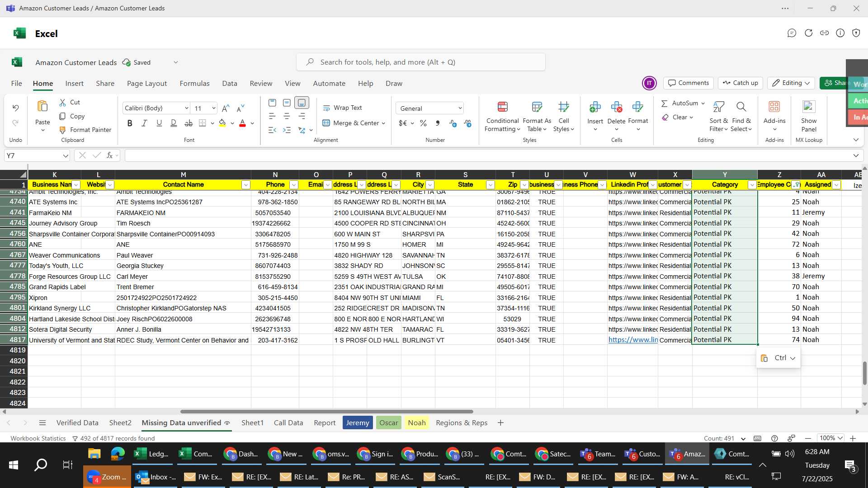Center align text horizontally

click(287, 116)
